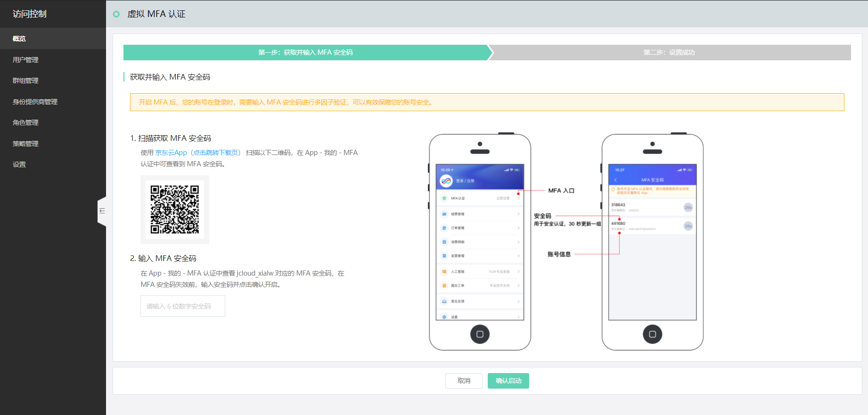
Task: Select step two 设置成功
Action: (669, 52)
